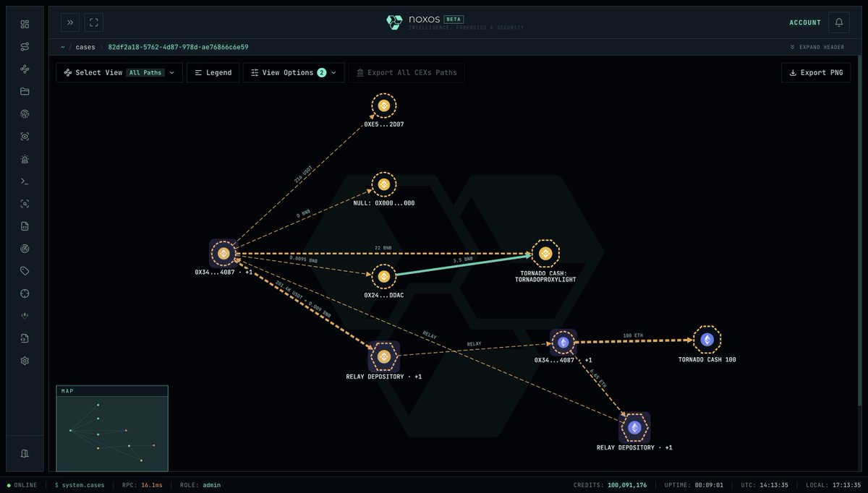Click the home tilde breadcrumb
Viewport: 868px width, 493px height.
[x=62, y=47]
